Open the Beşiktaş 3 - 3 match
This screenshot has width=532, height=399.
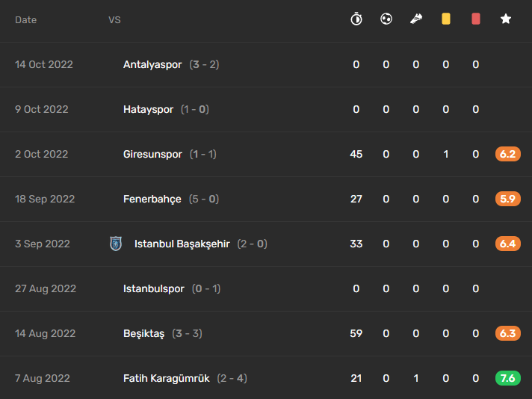[266, 333]
